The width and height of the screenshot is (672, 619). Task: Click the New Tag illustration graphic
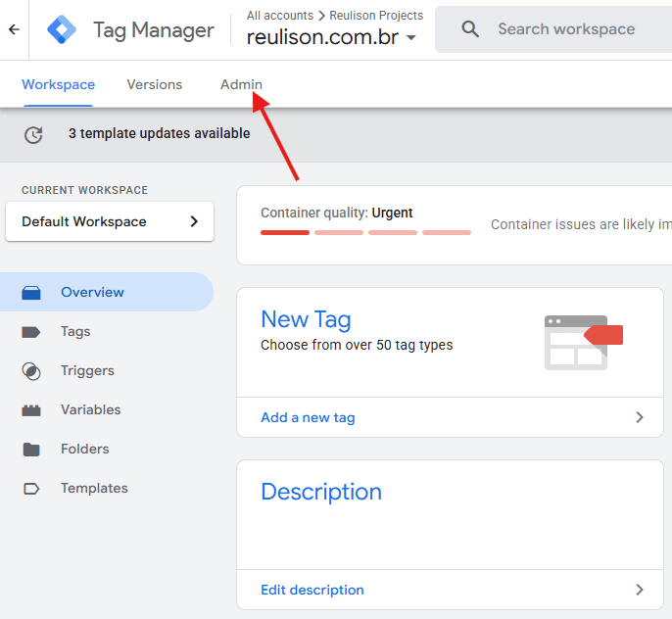tap(583, 342)
